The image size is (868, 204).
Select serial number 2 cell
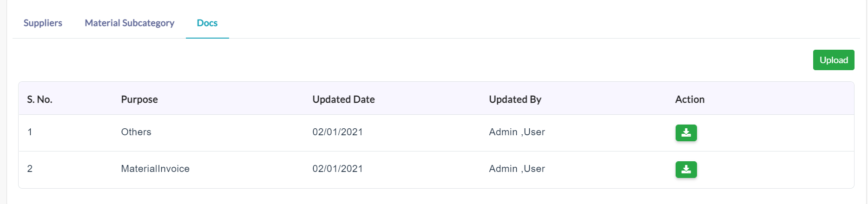pos(30,169)
